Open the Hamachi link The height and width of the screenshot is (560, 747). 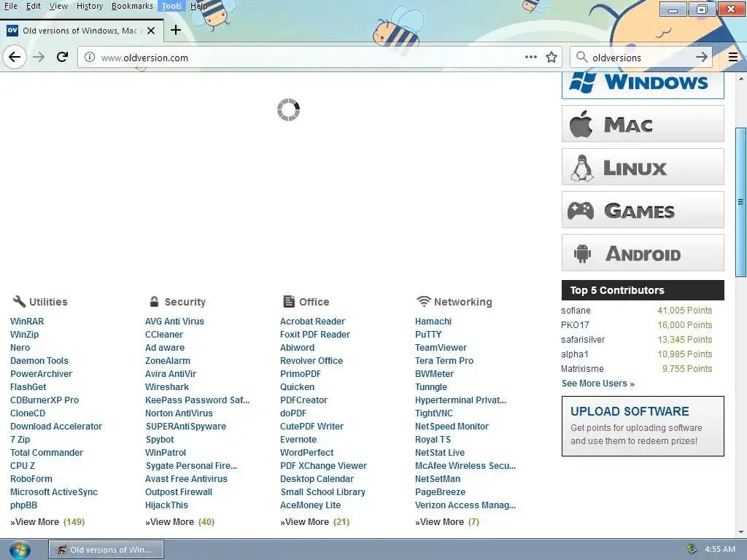(433, 322)
